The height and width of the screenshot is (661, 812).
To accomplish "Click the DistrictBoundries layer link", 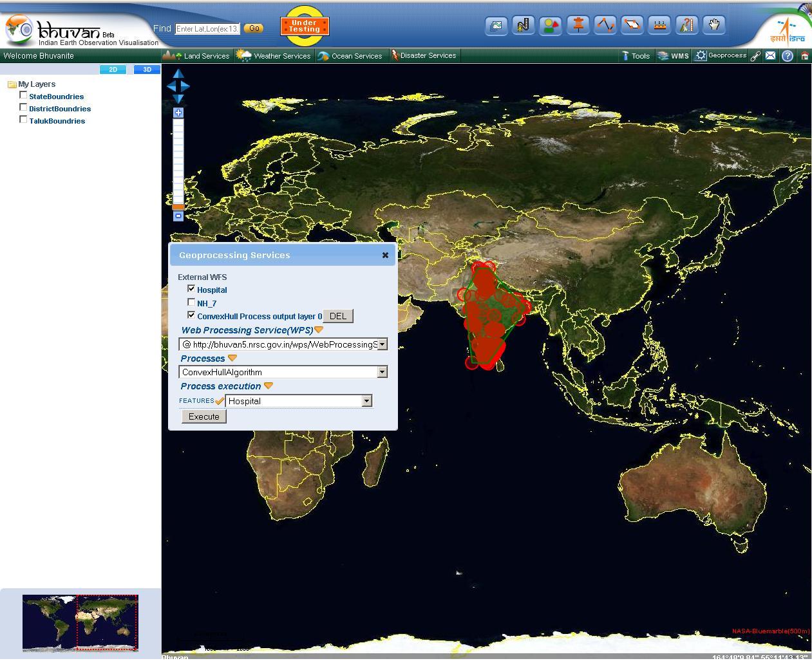I will [x=60, y=109].
